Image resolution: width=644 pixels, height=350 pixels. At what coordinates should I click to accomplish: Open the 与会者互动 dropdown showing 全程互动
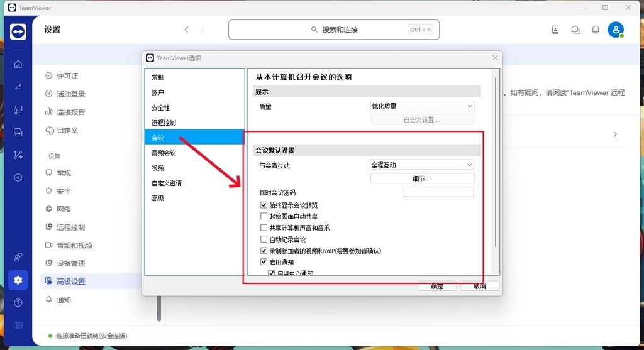click(x=422, y=165)
